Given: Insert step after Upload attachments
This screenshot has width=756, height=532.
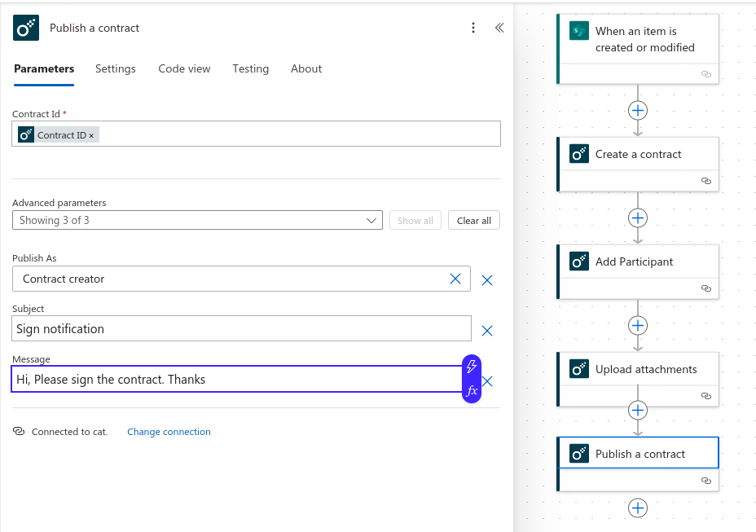Looking at the screenshot, I should [x=638, y=411].
